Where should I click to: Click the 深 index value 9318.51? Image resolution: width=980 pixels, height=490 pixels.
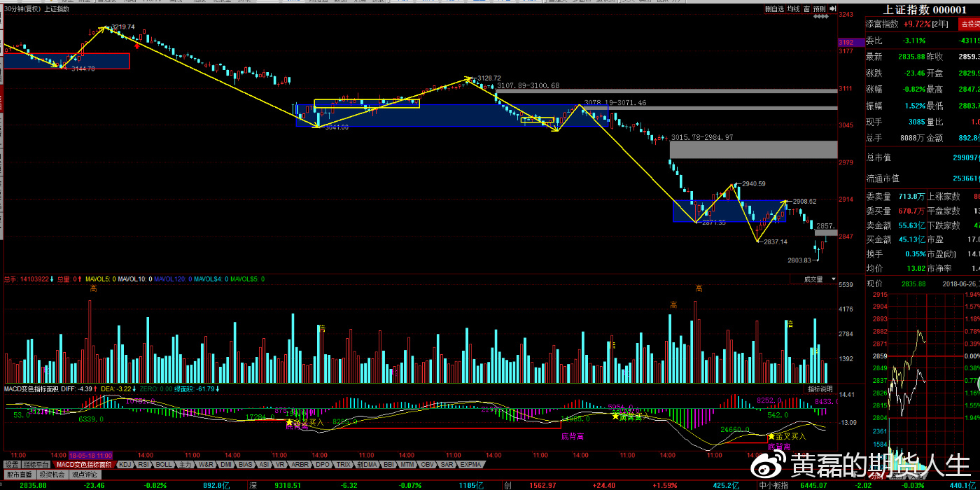point(288,484)
